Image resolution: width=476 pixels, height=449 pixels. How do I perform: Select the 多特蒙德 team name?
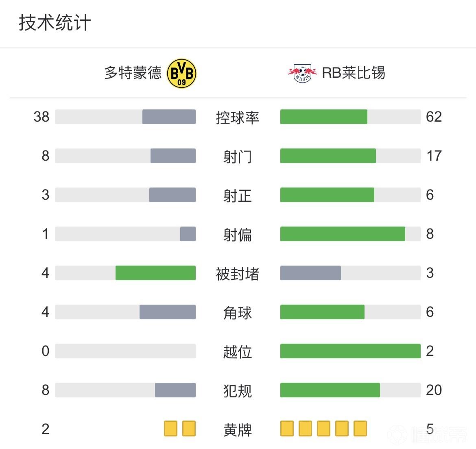tap(133, 73)
